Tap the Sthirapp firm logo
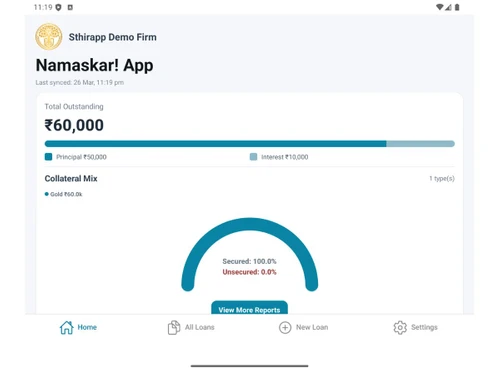Image resolution: width=500 pixels, height=375 pixels. pyautogui.click(x=49, y=37)
